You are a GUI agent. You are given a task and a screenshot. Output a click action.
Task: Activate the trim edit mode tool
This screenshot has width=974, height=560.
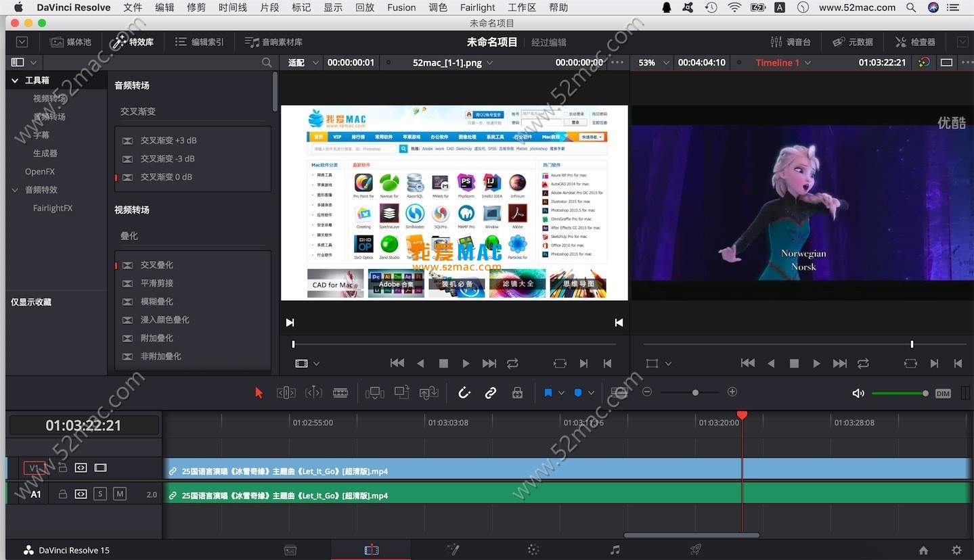(x=286, y=392)
